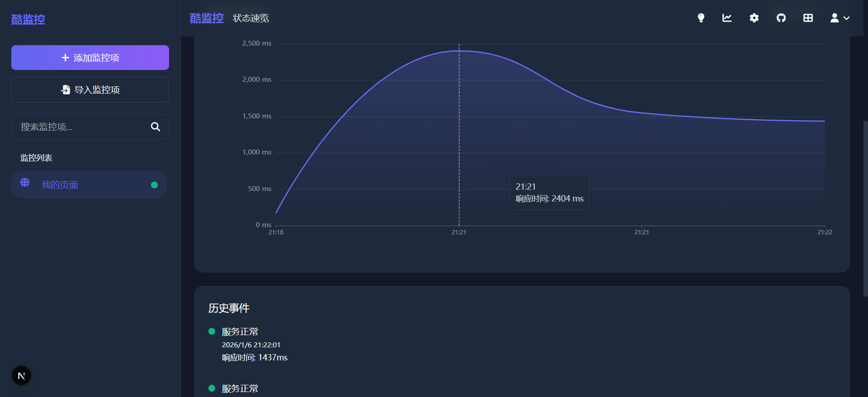Select the 我的页面 monitor item

(89, 185)
